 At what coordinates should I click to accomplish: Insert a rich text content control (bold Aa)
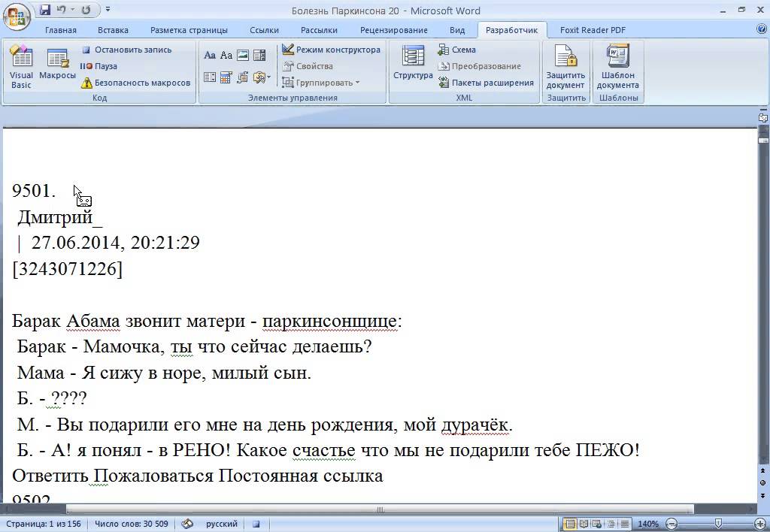(210, 55)
